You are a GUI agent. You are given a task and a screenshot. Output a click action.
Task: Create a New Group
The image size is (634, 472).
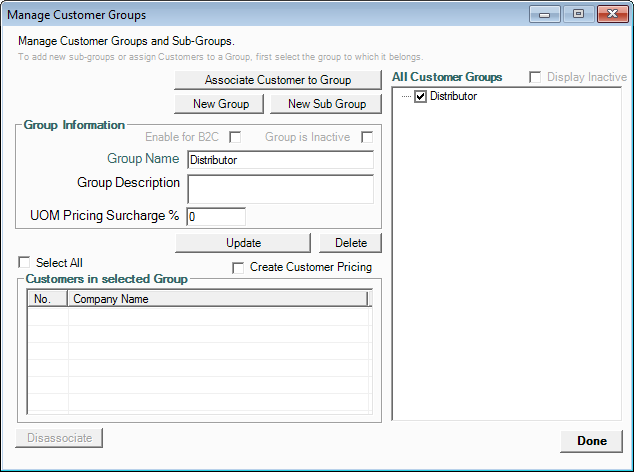(x=219, y=104)
